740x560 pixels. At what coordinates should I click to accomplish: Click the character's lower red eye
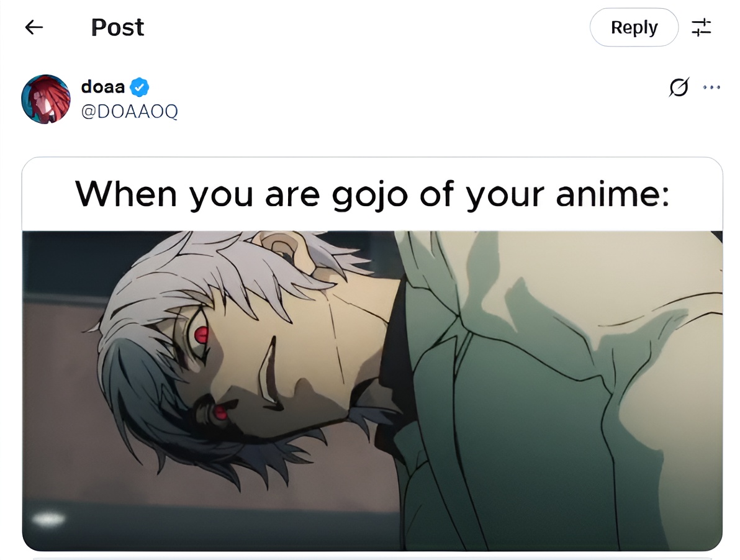tap(220, 413)
